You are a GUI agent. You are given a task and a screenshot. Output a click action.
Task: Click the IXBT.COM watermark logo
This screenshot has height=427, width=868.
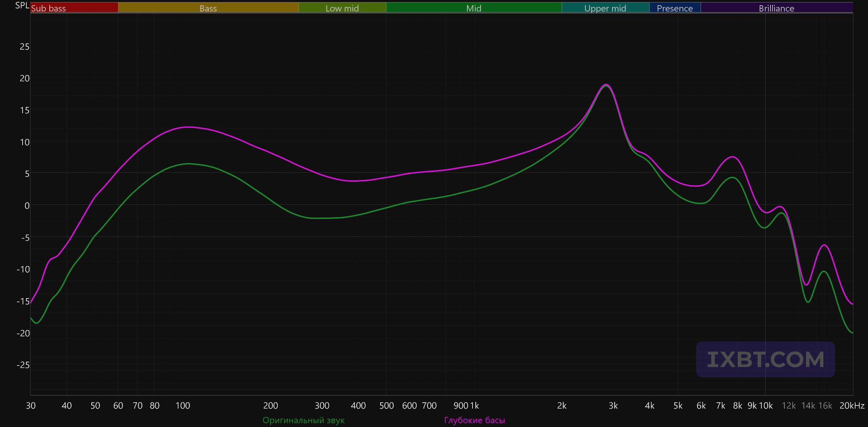(765, 359)
